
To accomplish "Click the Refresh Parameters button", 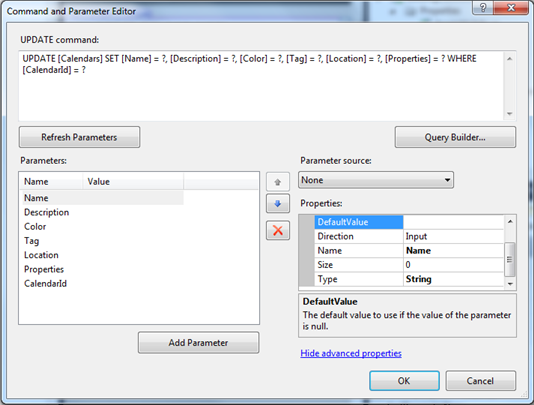I will coord(79,137).
